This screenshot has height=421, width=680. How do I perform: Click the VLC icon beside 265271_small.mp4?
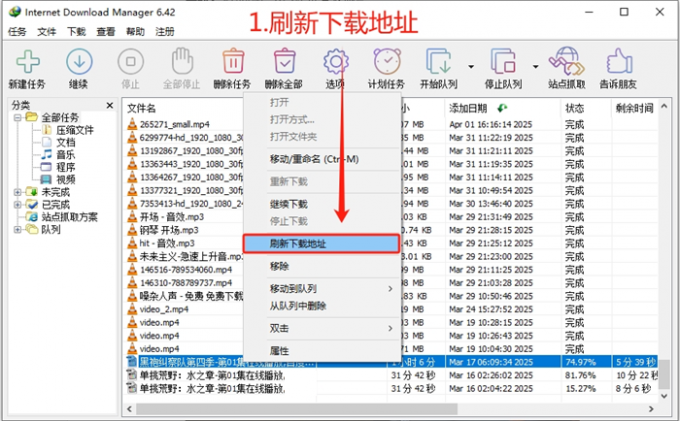132,124
